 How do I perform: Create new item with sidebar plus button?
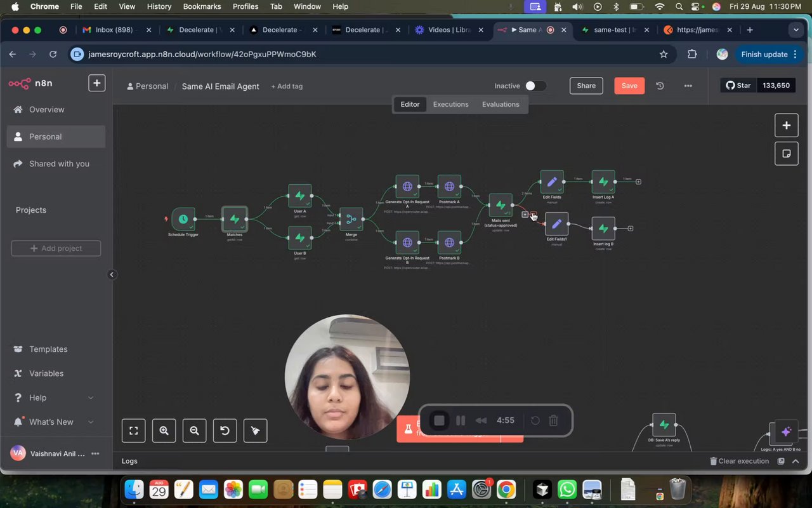pyautogui.click(x=97, y=83)
